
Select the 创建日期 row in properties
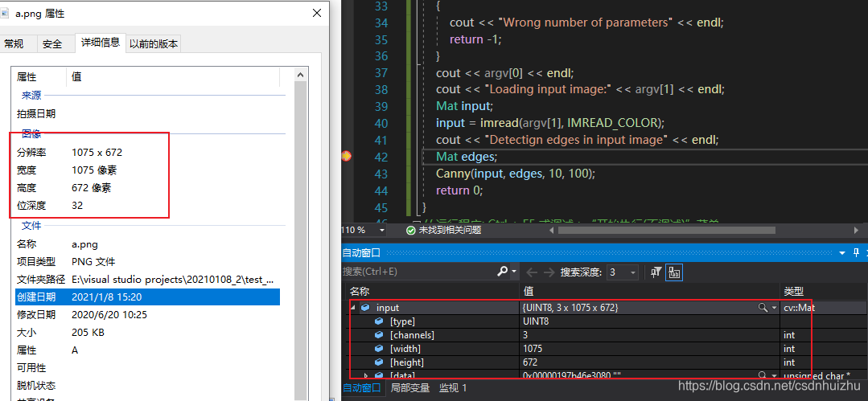pos(147,297)
